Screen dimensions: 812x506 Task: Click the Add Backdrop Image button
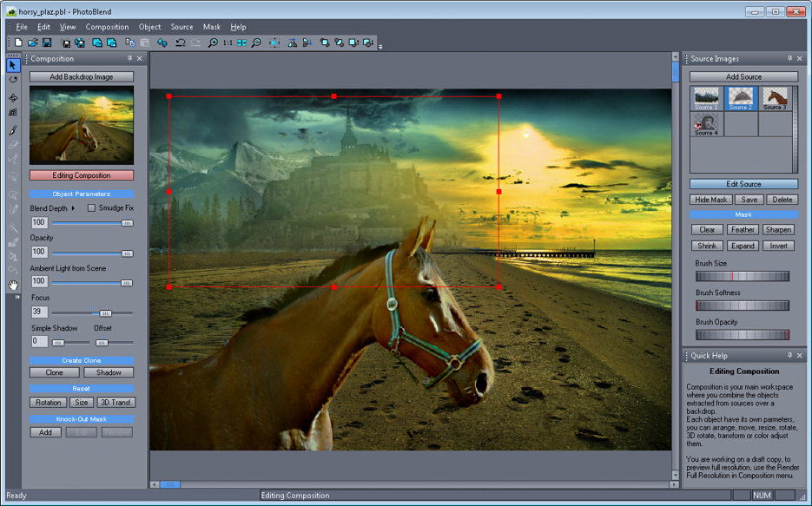[x=82, y=77]
